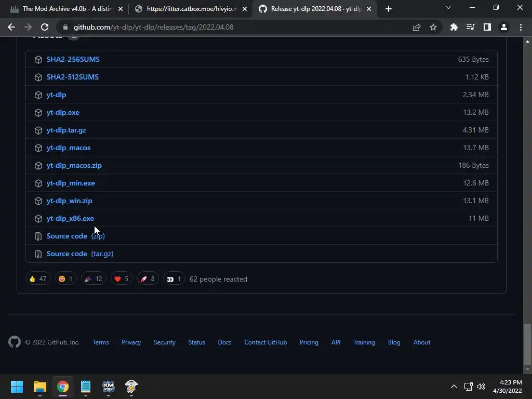Download yt-dlp_macos.zip
The width and height of the screenshot is (532, 399).
[74, 165]
